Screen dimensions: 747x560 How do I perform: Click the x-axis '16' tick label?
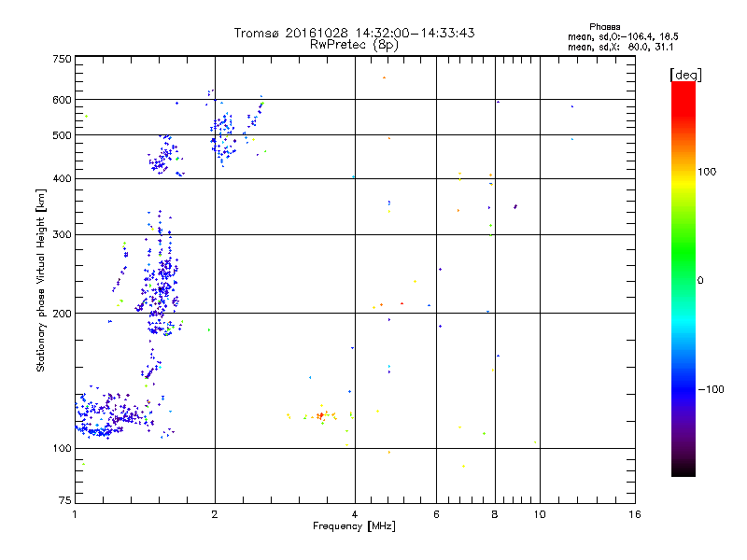[635, 514]
